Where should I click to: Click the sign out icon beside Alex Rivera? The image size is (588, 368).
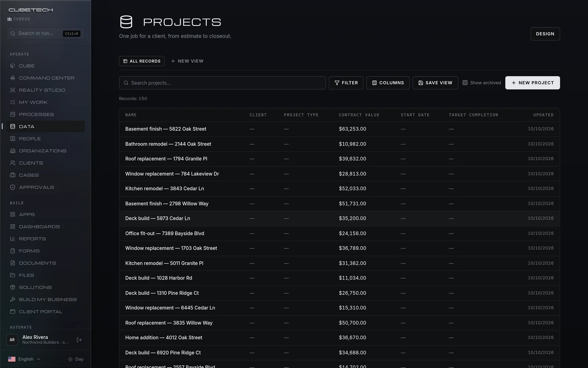[x=79, y=340]
